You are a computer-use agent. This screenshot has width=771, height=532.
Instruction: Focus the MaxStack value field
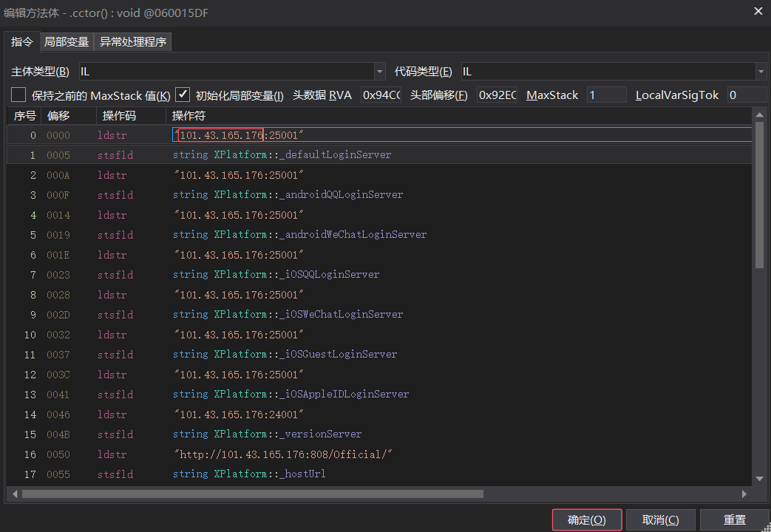606,95
